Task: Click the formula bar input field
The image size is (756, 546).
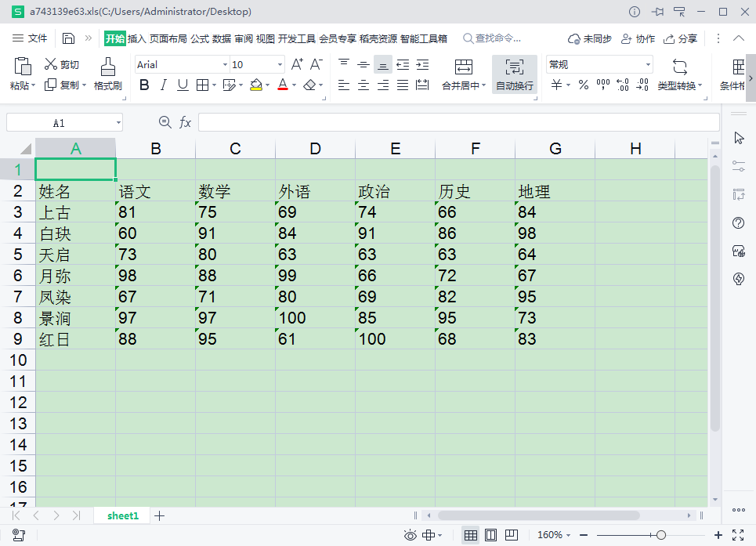Action: click(459, 122)
